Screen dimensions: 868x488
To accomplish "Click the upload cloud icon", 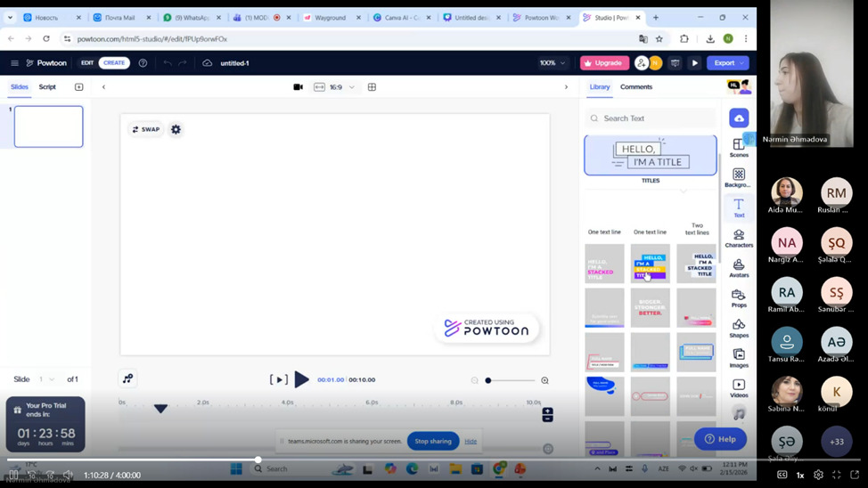I will [x=738, y=118].
